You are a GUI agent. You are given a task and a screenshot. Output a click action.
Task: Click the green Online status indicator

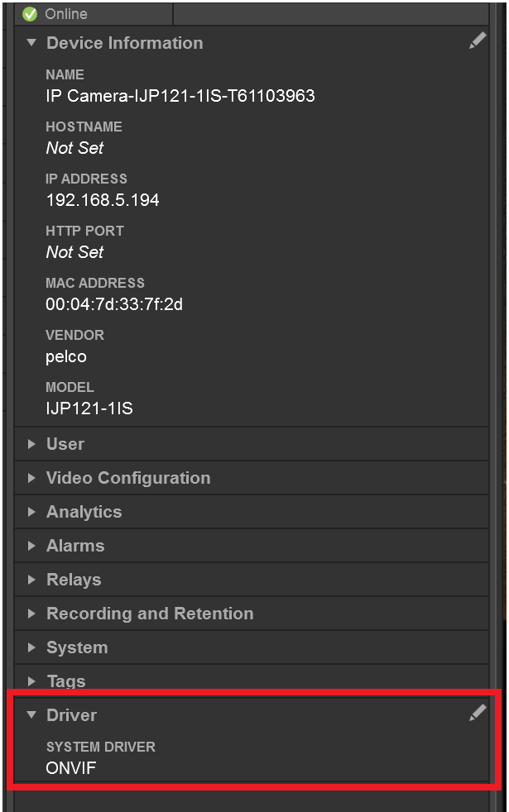[x=31, y=13]
